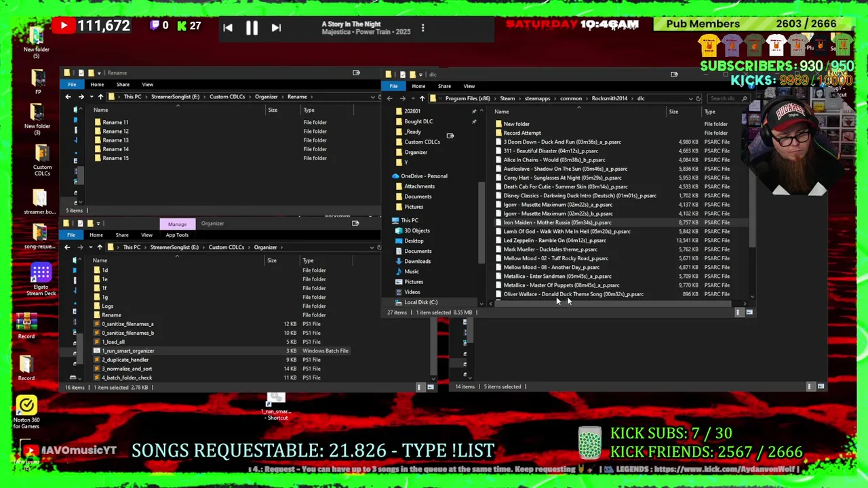
Task: Skip to previous track in player overlay
Action: click(228, 28)
